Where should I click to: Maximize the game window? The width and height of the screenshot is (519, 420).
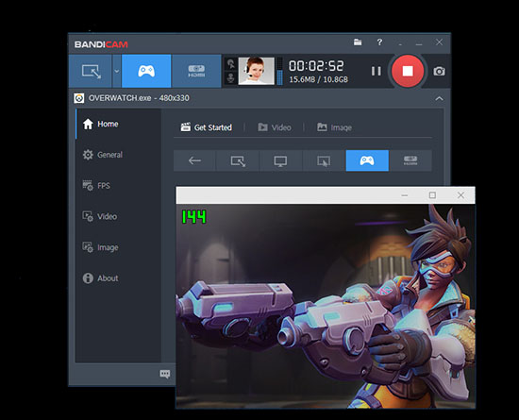click(432, 195)
